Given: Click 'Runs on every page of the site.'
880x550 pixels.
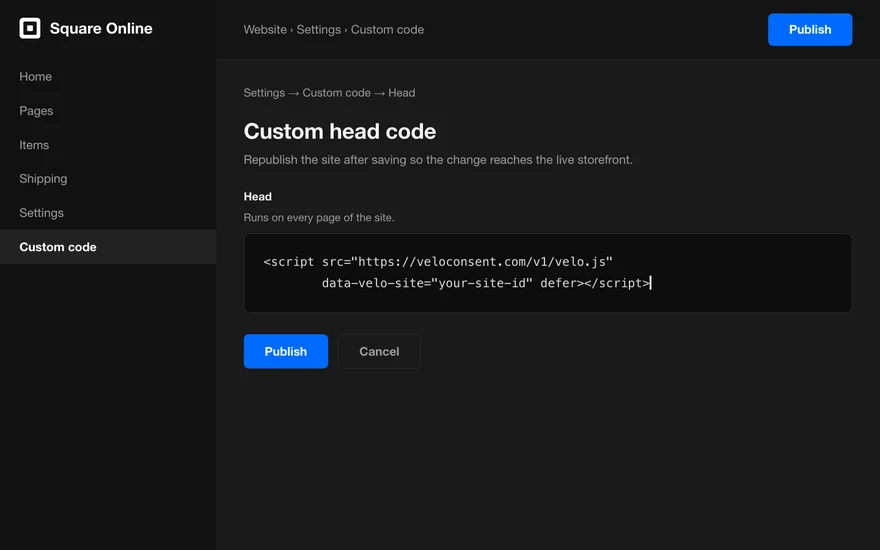Looking at the screenshot, I should pos(319,218).
